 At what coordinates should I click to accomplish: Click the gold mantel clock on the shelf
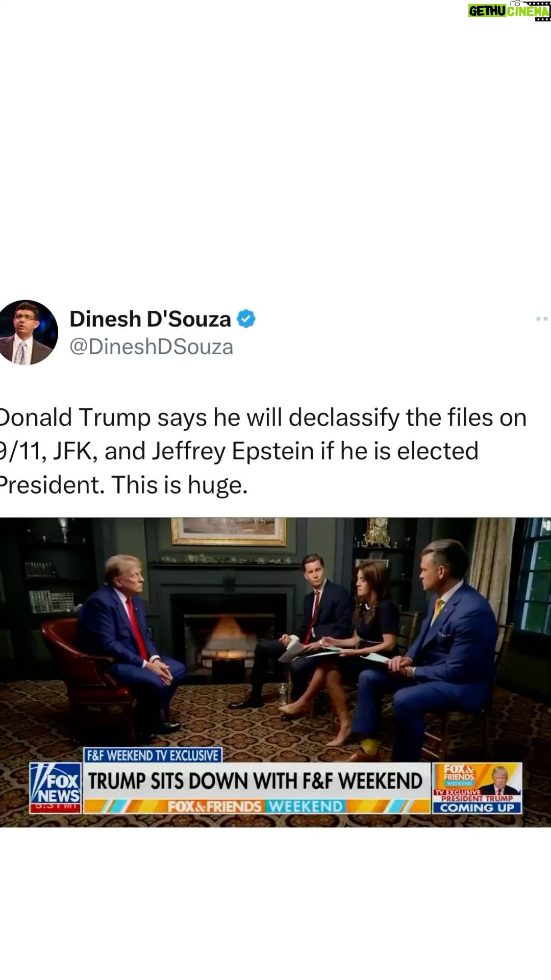377,533
